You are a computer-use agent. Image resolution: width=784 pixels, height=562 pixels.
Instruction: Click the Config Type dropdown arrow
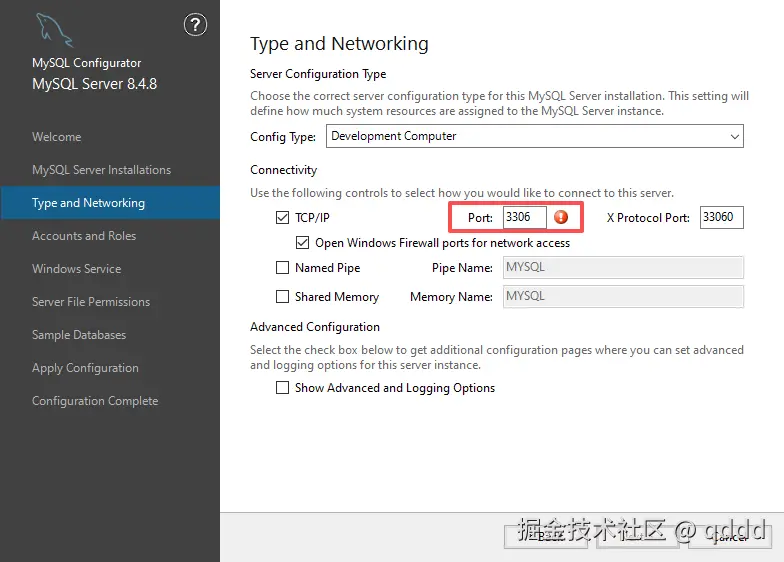(734, 136)
